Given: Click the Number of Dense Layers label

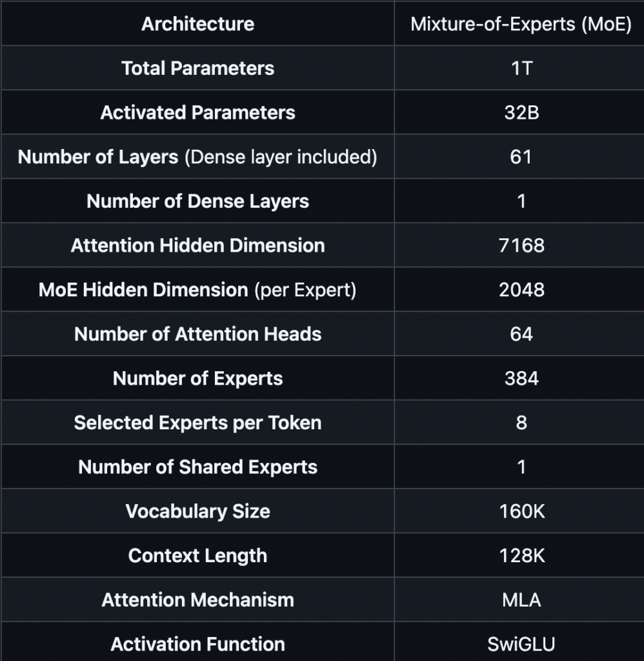Looking at the screenshot, I should 197,201.
